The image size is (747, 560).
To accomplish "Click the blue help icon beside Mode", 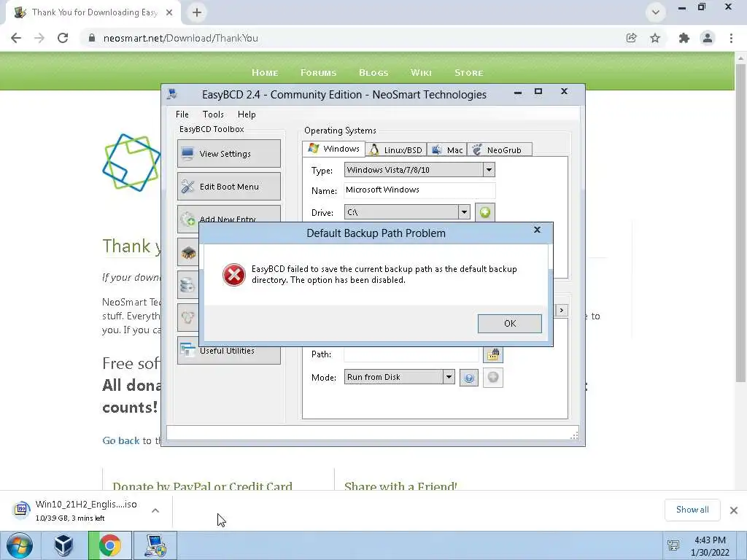I will (x=469, y=378).
